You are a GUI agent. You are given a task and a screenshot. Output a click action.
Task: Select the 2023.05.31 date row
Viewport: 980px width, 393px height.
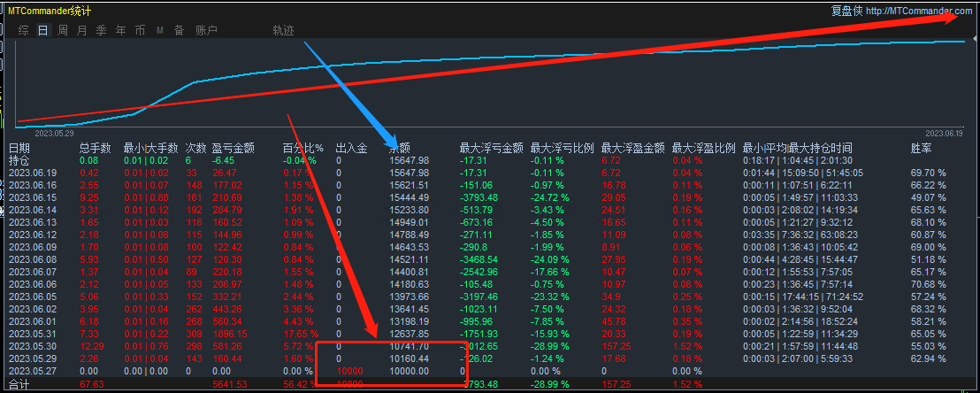click(33, 333)
